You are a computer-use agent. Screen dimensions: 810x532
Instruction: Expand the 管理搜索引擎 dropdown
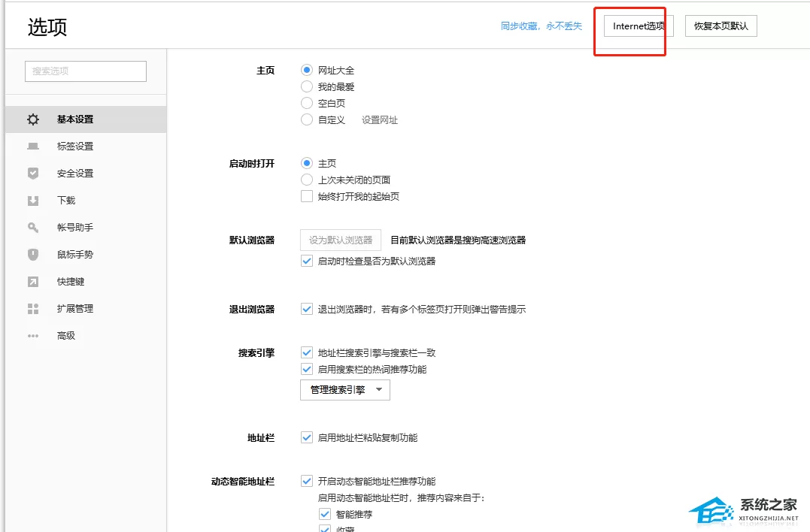tap(345, 389)
